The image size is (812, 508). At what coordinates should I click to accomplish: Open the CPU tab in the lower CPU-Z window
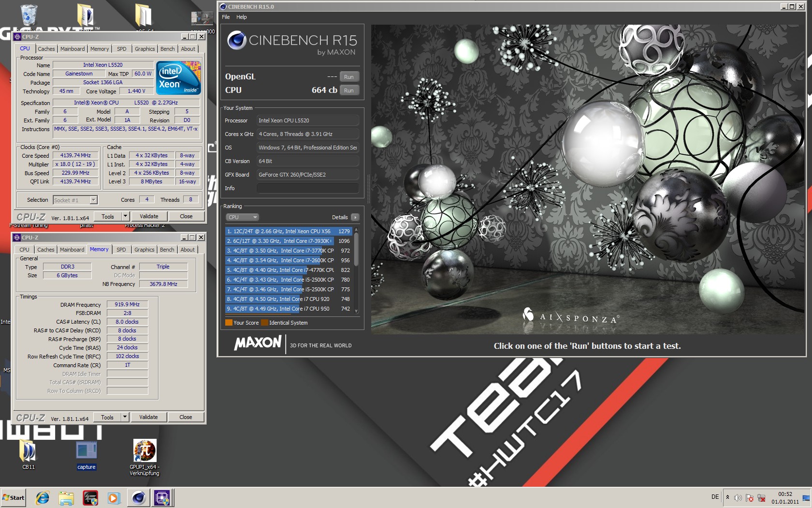click(25, 250)
